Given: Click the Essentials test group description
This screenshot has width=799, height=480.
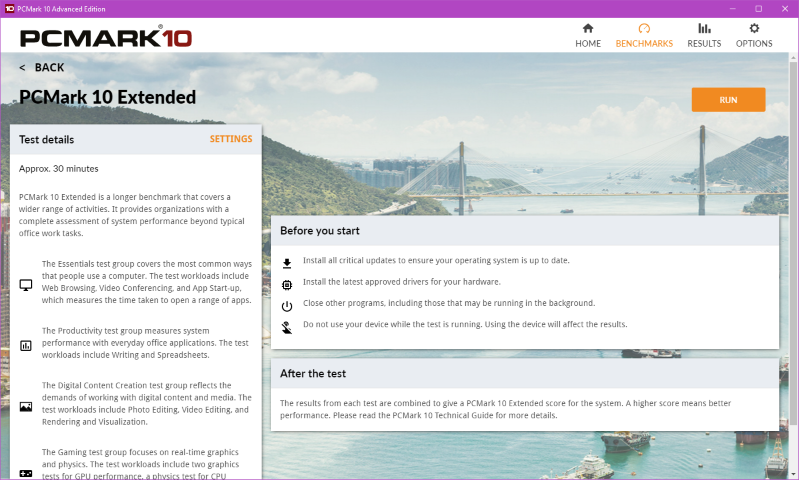Looking at the screenshot, I should pyautogui.click(x=147, y=282).
